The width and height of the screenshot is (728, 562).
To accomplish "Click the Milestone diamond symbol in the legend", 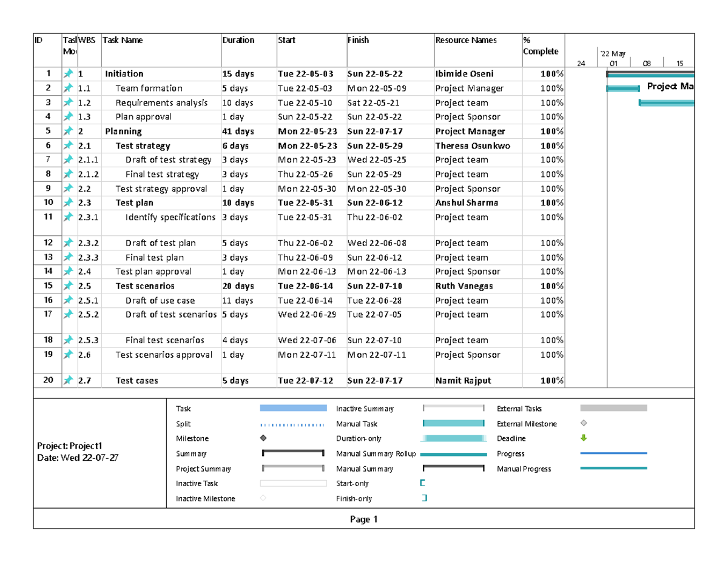I will tap(263, 438).
